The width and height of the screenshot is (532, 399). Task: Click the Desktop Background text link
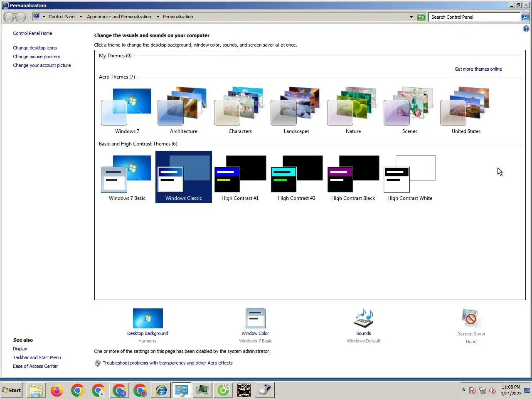coord(148,333)
